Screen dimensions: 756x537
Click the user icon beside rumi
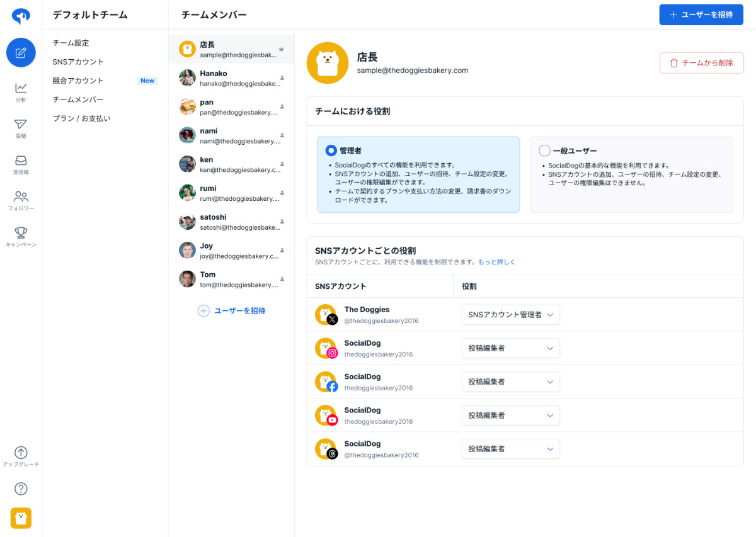click(282, 193)
